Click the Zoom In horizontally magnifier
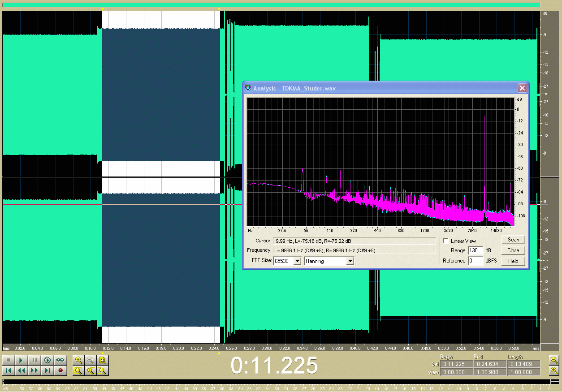The width and height of the screenshot is (562, 392). click(78, 360)
